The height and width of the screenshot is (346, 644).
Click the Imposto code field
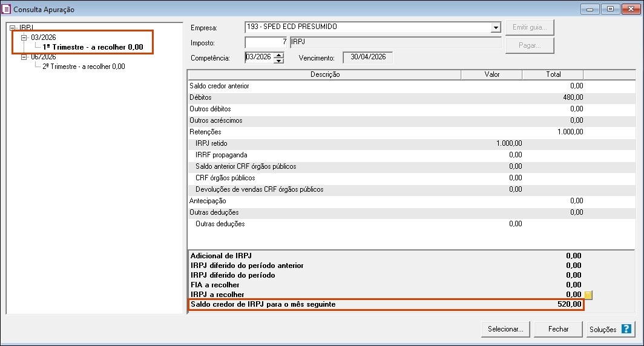pyautogui.click(x=266, y=42)
